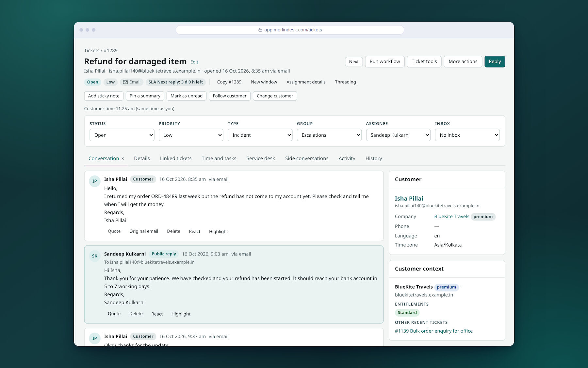Click Follow customer
Screen dimensions: 588x368
coord(230,96)
